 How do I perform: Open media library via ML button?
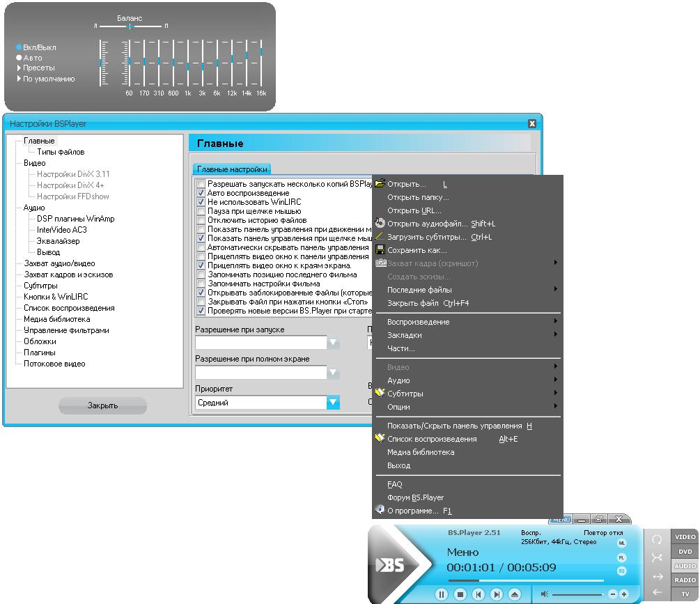tap(621, 543)
